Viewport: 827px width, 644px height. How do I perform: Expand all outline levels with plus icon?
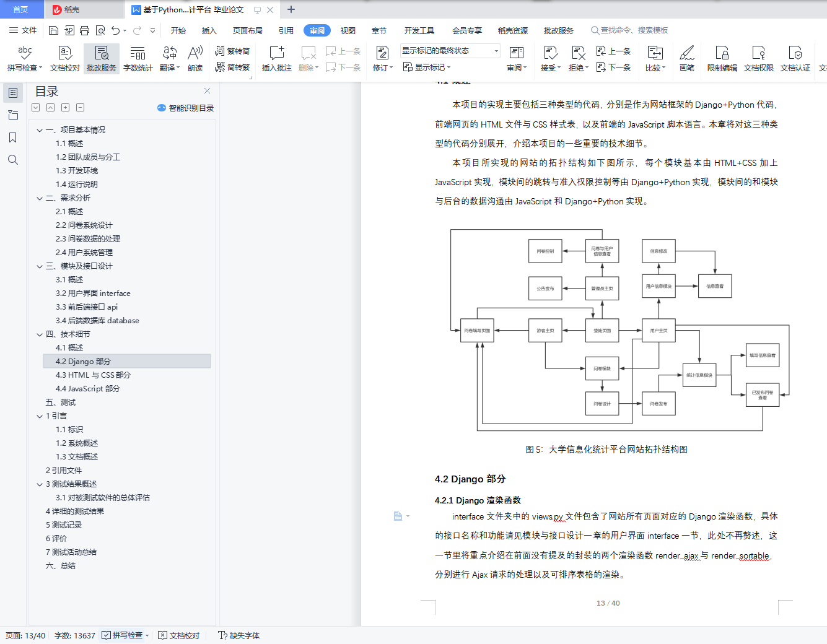click(x=65, y=108)
